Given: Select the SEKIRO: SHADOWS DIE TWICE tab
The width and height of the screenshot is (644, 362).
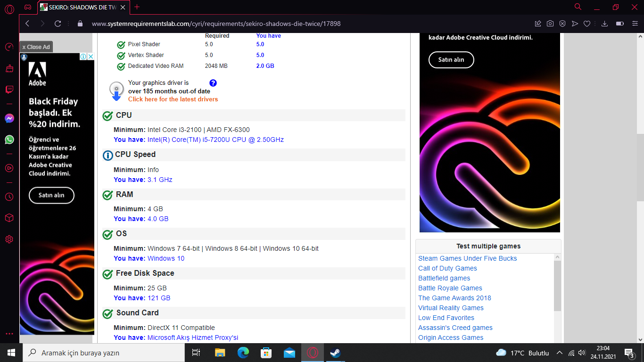Looking at the screenshot, I should [83, 7].
